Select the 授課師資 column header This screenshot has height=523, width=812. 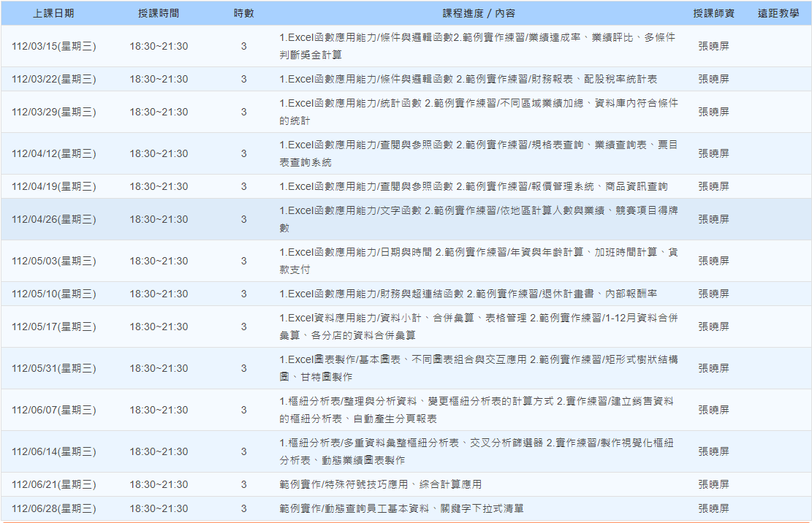(713, 13)
